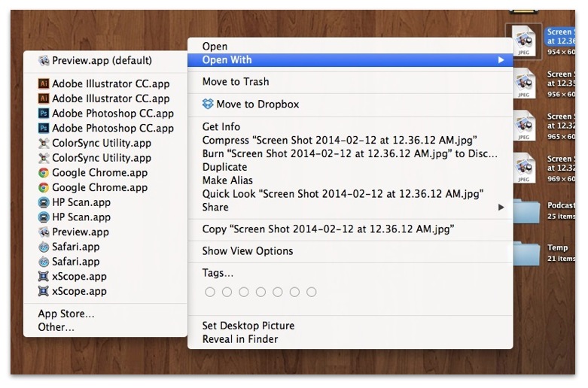
Task: Select the Temp folder on the desktop
Action: point(526,253)
